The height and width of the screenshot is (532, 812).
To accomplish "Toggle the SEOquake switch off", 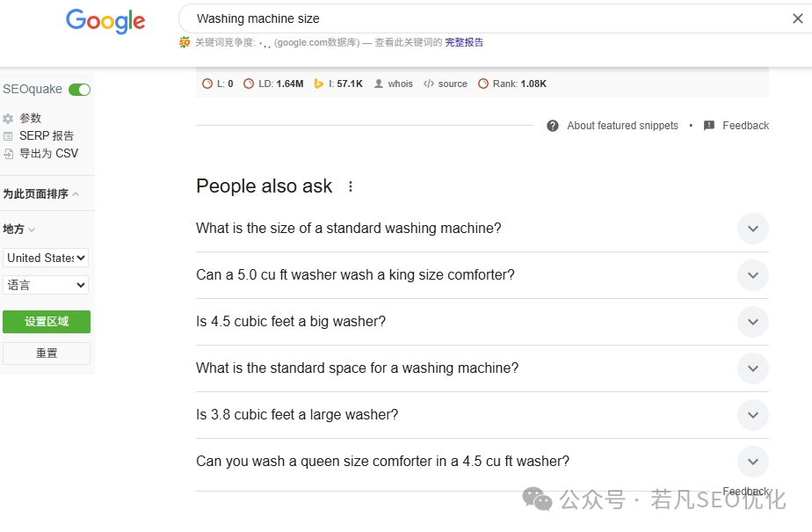I will tap(80, 90).
